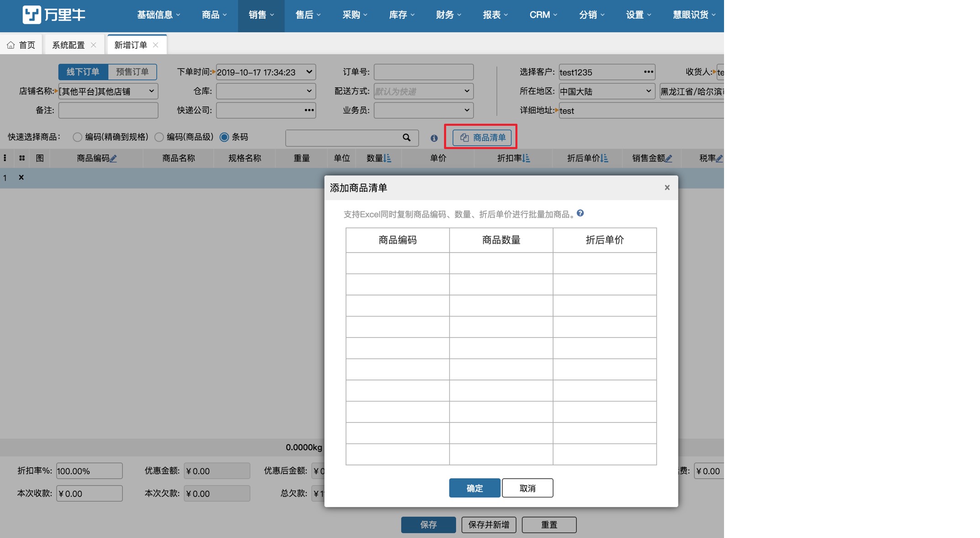Select 编码(商品级) radio option
This screenshot has height=538, width=980.
pos(159,137)
